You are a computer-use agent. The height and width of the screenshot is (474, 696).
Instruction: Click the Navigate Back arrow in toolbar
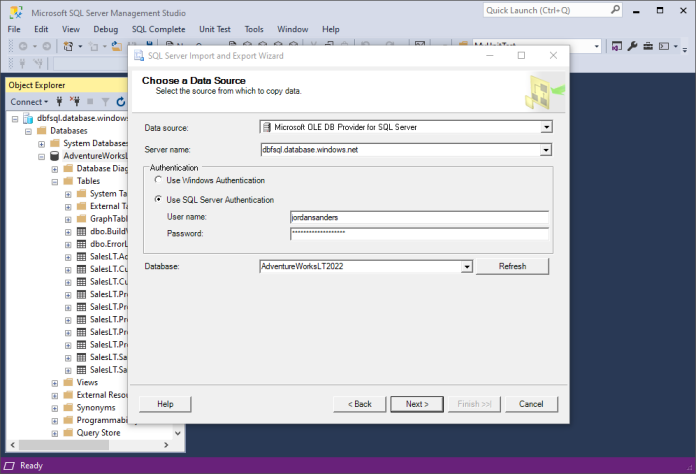coord(21,46)
